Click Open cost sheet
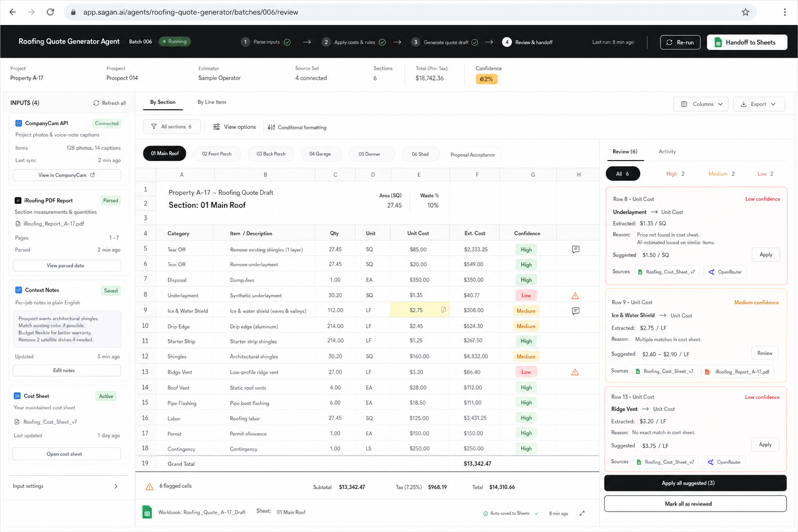This screenshot has height=532, width=798. coord(66,454)
